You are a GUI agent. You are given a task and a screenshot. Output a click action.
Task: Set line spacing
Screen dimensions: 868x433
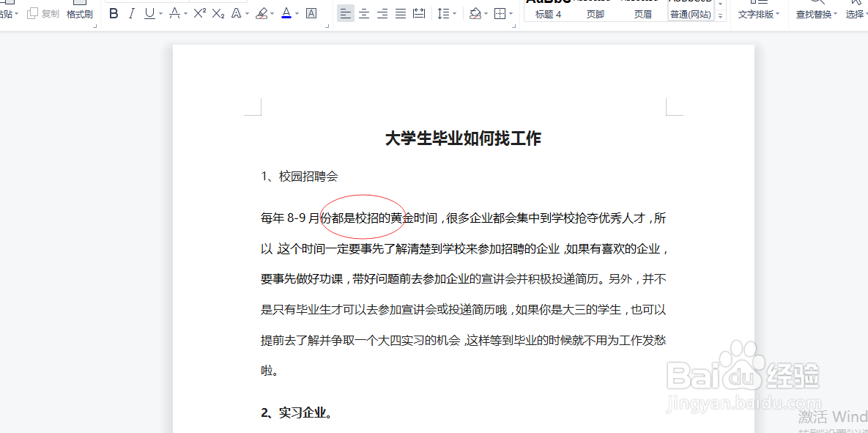(x=443, y=13)
